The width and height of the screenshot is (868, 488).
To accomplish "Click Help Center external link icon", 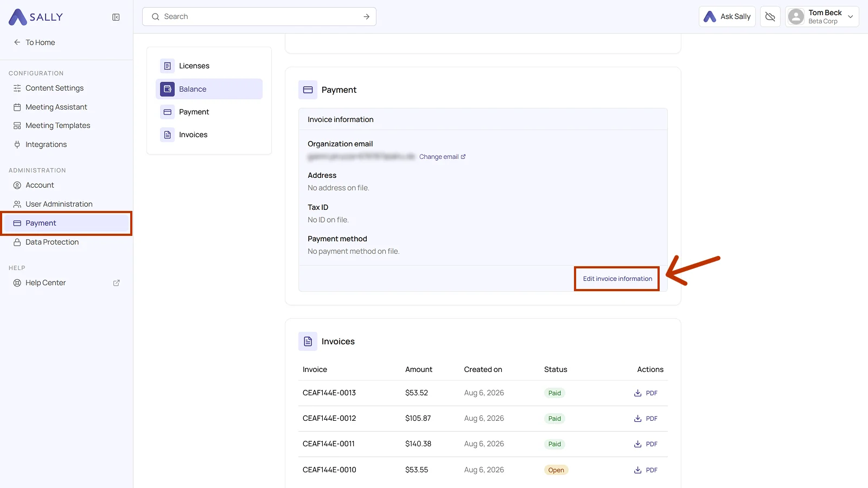I will (x=116, y=283).
